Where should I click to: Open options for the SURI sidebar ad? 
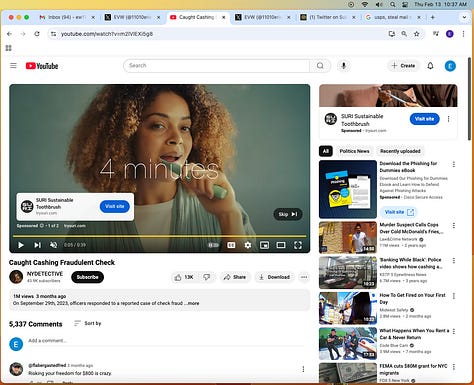pos(449,119)
